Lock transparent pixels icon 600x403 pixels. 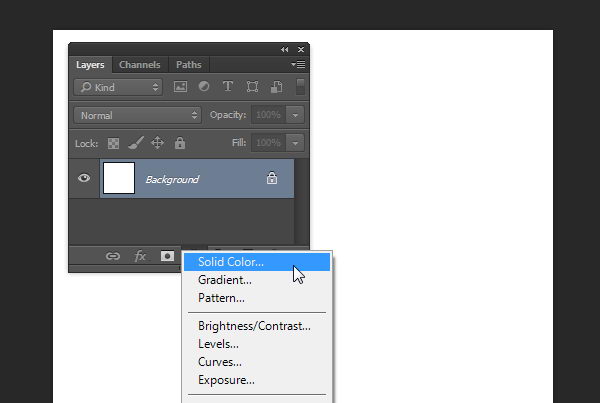[113, 144]
